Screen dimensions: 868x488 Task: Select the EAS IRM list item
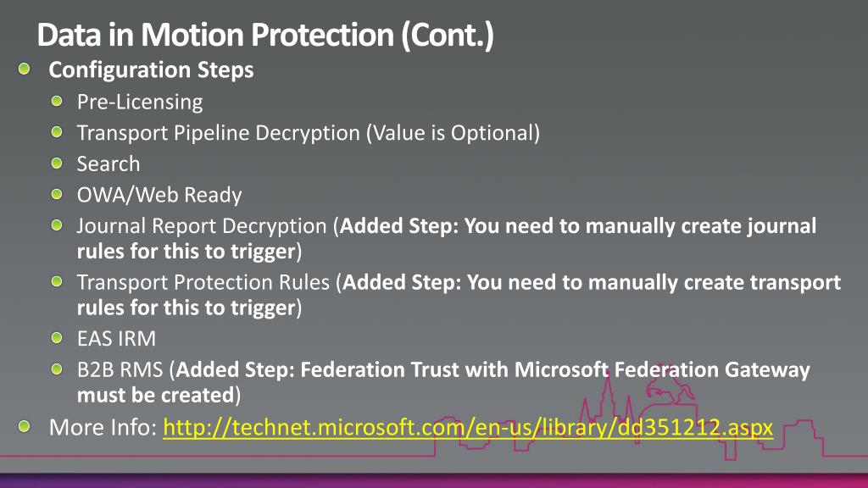point(116,339)
